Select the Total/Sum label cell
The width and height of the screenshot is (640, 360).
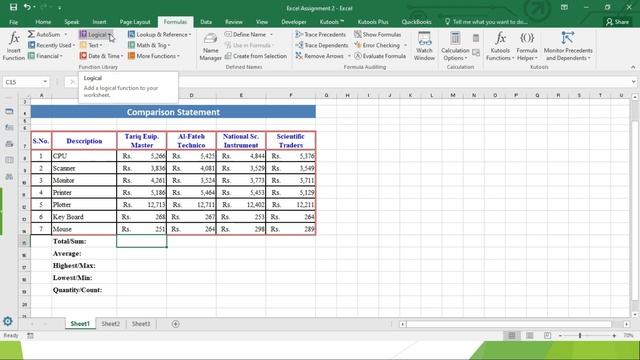coord(84,241)
